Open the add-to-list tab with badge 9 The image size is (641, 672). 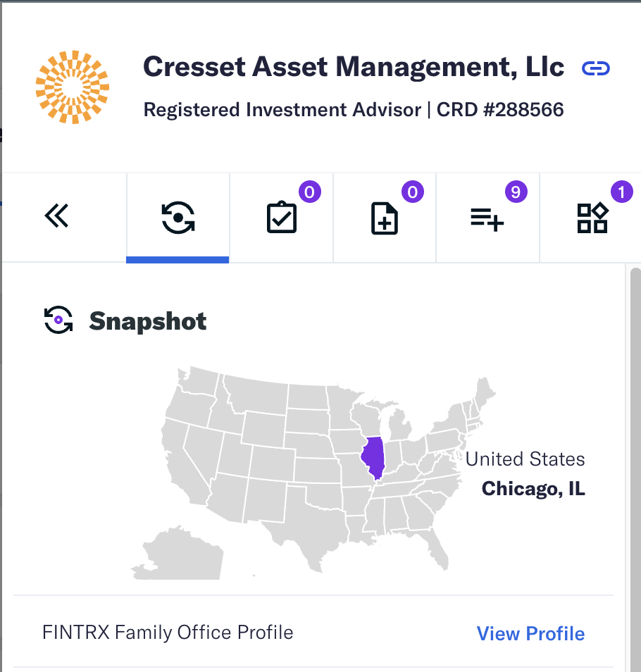pos(487,220)
